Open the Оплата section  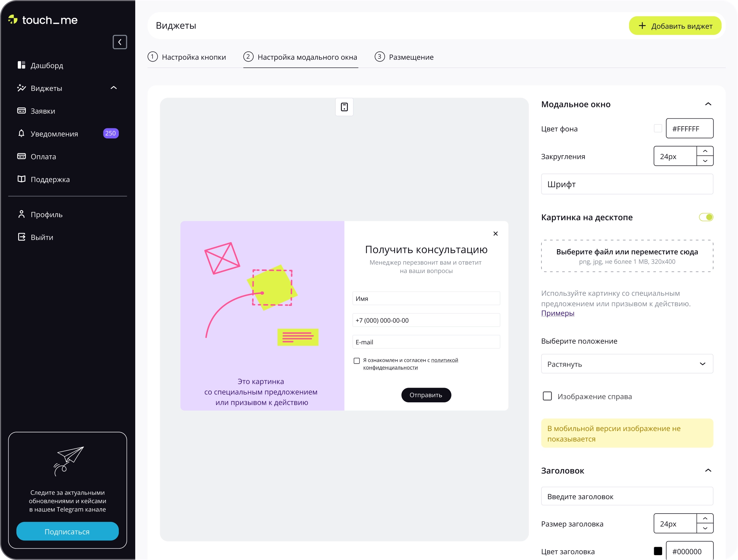point(43,156)
